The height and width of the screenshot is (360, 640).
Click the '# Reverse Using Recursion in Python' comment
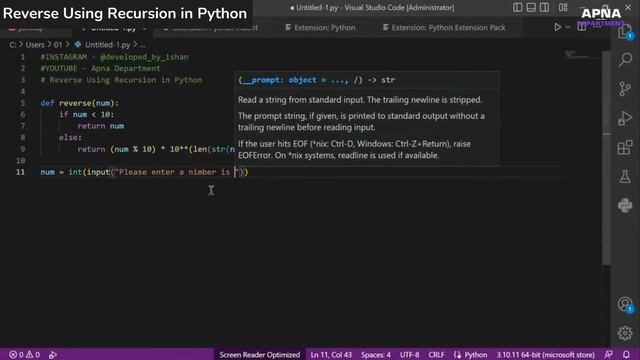[x=121, y=80]
